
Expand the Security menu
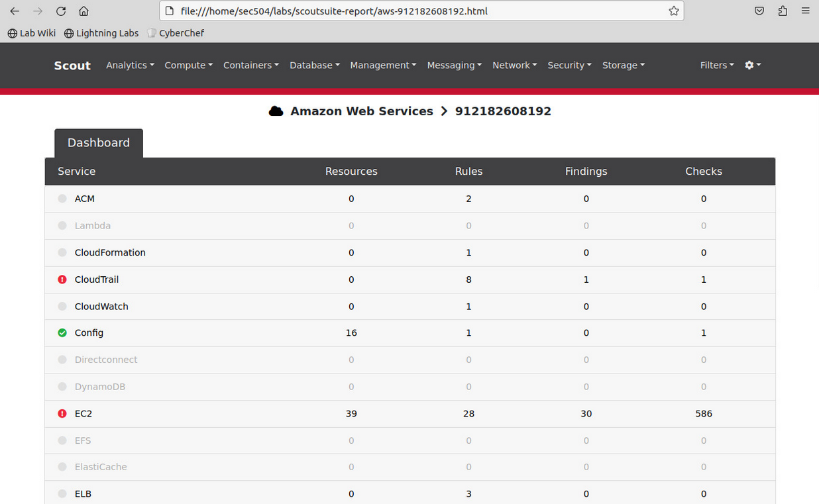570,65
